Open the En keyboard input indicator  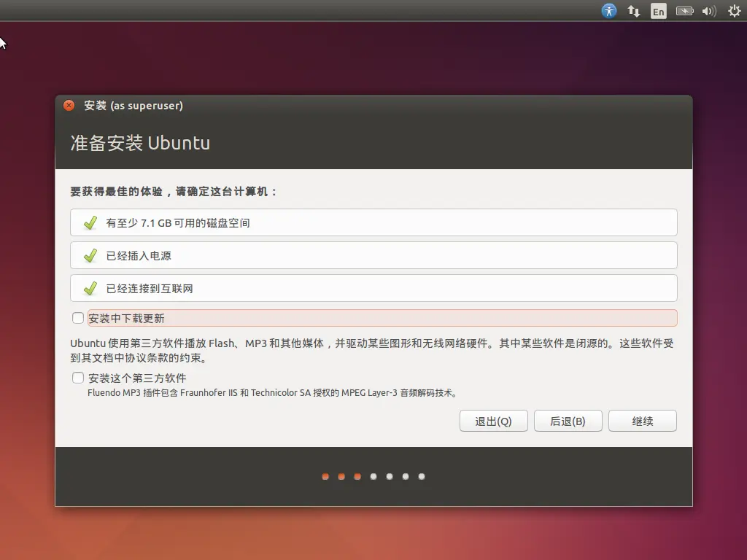tap(659, 11)
